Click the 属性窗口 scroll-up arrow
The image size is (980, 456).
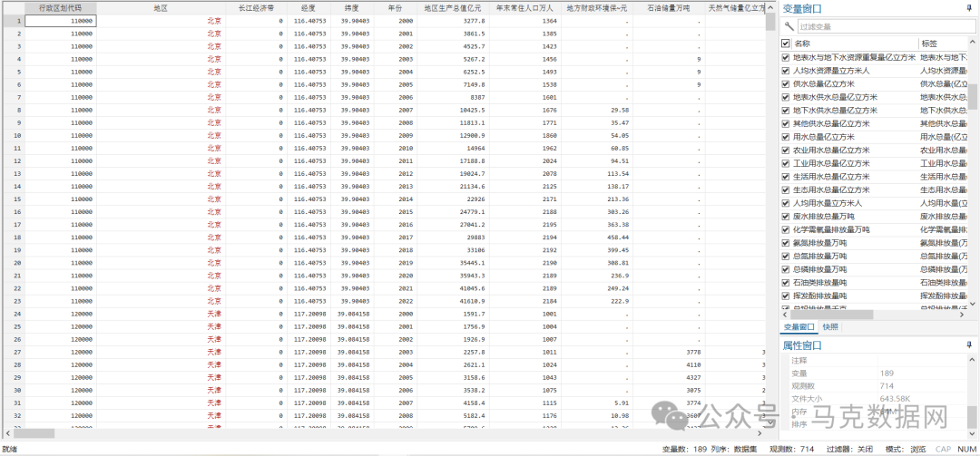(x=974, y=360)
